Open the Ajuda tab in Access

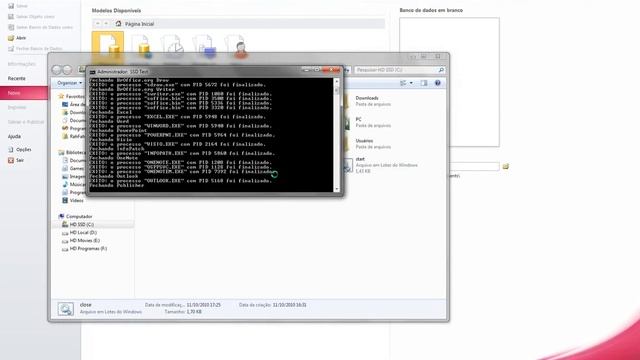pos(14,136)
